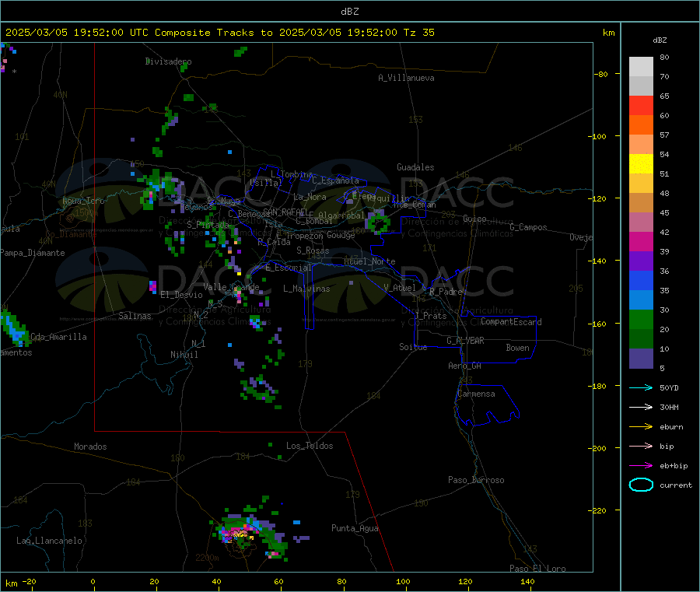Click the dBZ title at top center
Screen dimensions: 700x592
point(349,12)
